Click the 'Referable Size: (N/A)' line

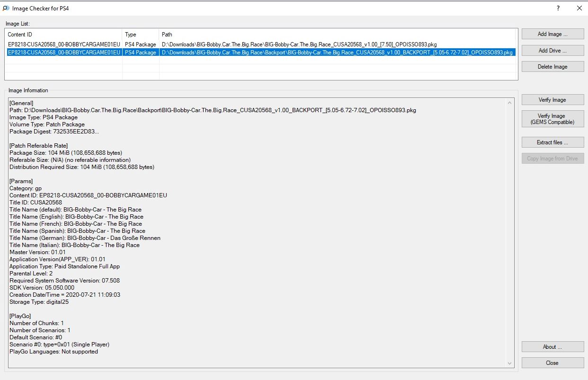[x=70, y=160]
